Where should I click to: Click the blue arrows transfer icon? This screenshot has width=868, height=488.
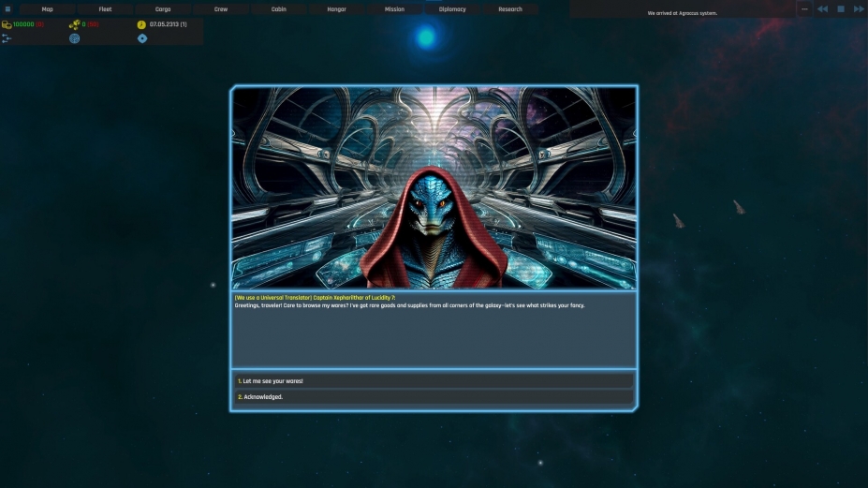[x=7, y=38]
